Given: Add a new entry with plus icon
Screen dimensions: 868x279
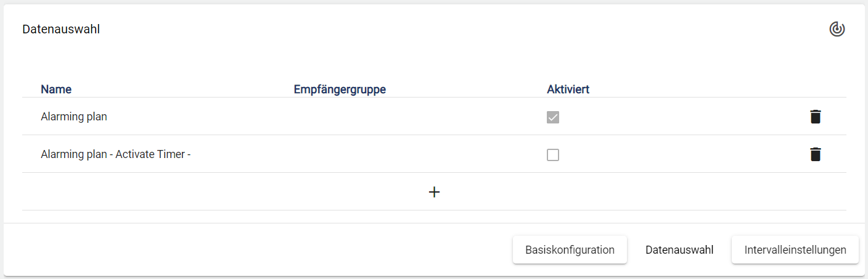Looking at the screenshot, I should click(434, 192).
